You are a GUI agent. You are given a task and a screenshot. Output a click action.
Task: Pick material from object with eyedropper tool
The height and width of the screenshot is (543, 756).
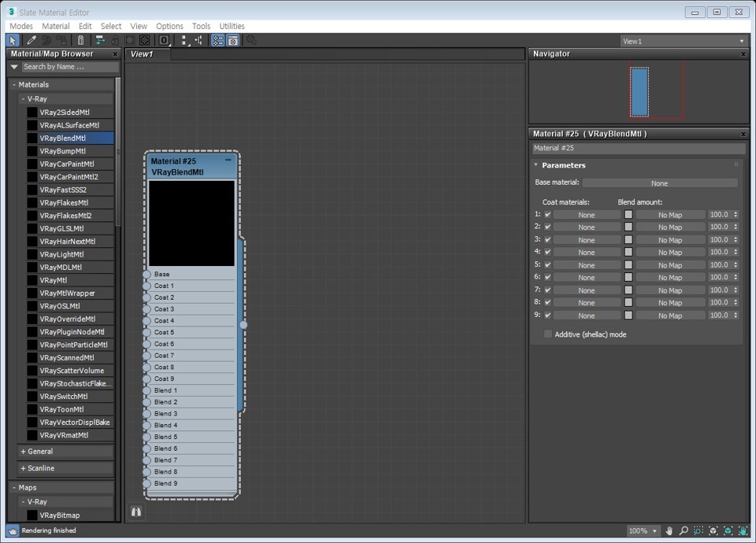[x=31, y=40]
